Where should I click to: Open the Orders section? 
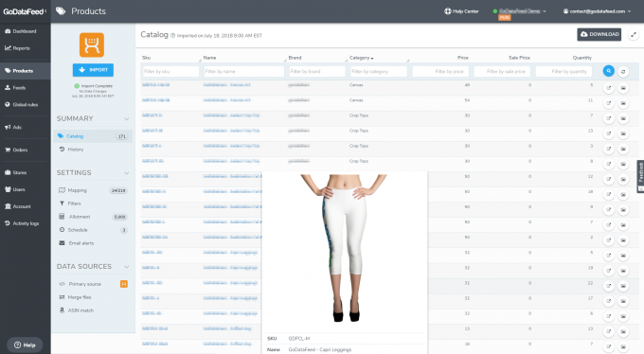point(16,150)
